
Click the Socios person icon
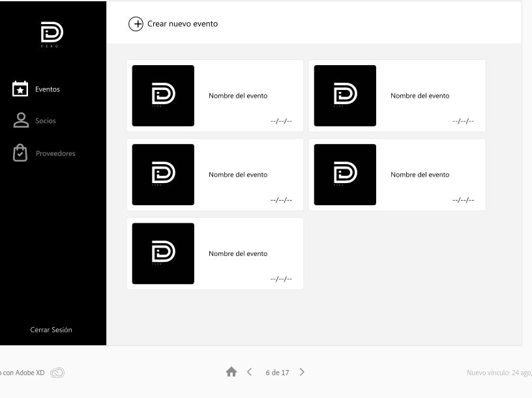[20, 121]
